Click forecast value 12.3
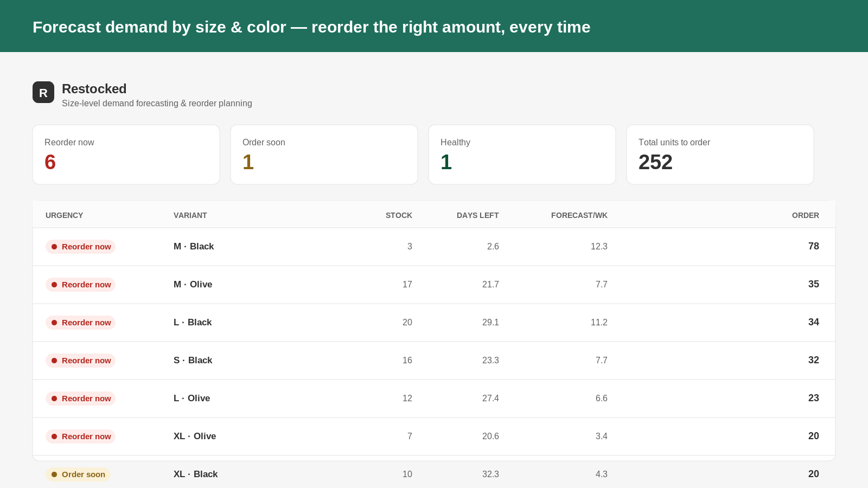The height and width of the screenshot is (488, 868). coord(599,246)
